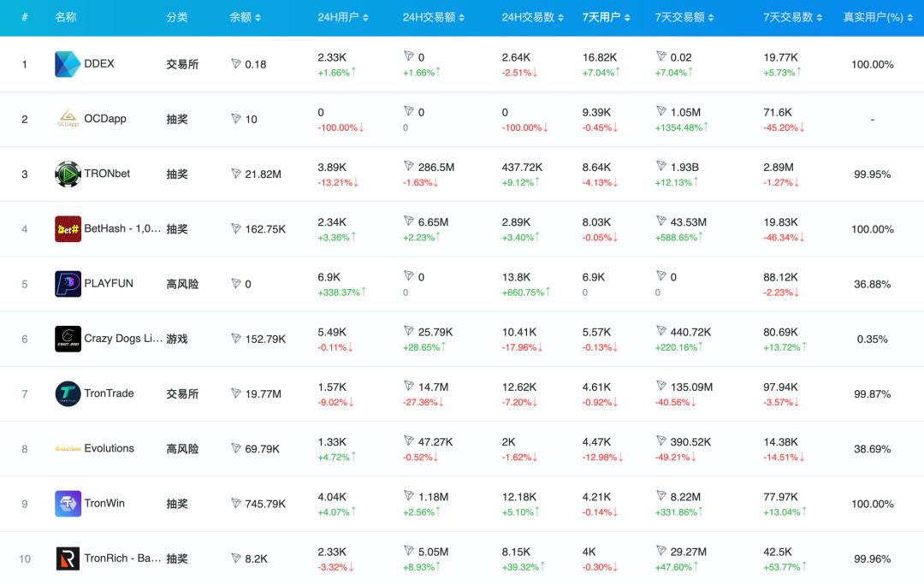Screen dimensions: 924x585
Task: Click the 抽奖 category of TronWin
Action: coord(177,504)
